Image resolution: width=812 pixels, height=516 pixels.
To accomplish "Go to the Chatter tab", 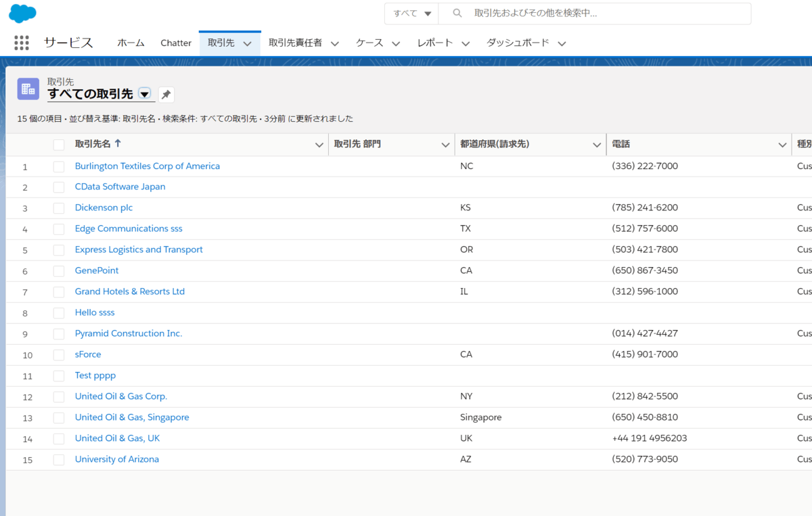I will pyautogui.click(x=176, y=43).
